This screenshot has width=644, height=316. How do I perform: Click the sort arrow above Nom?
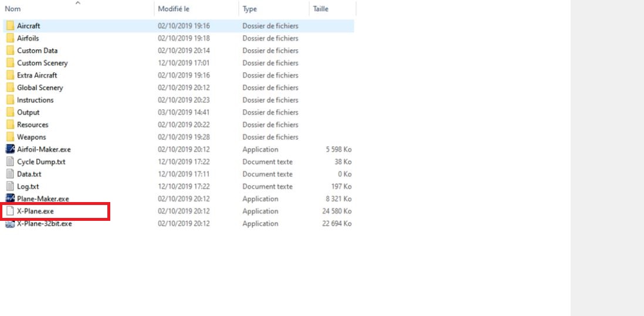(78, 3)
